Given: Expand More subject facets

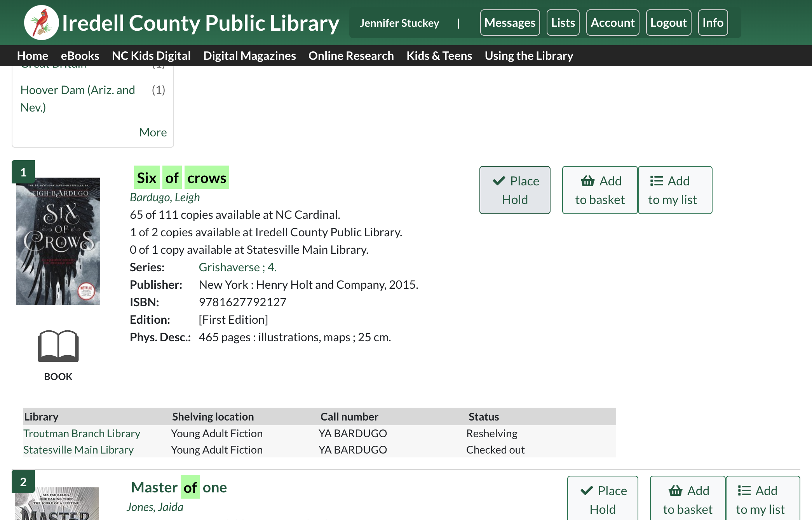Looking at the screenshot, I should click(153, 132).
